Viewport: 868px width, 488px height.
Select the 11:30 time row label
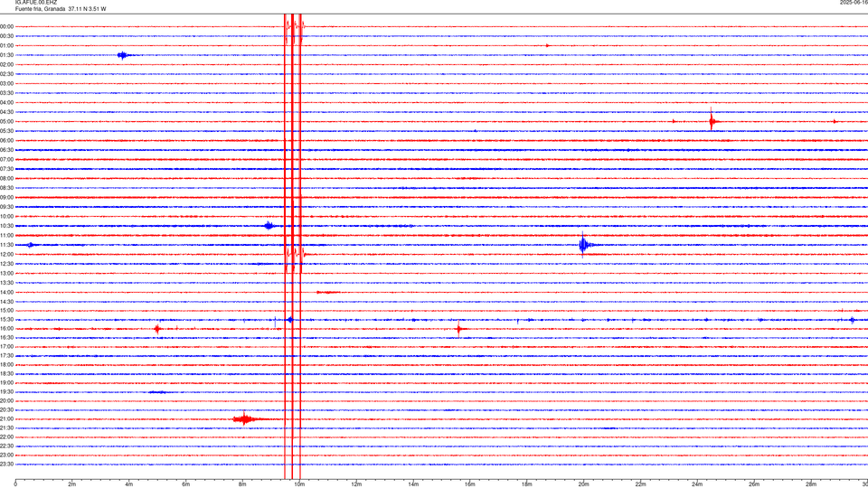(6, 245)
